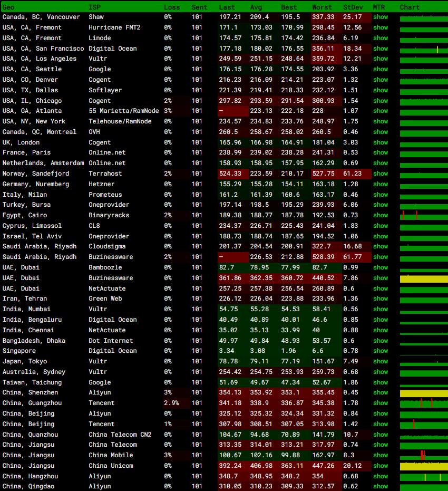Click the Avg column header
The image size is (448, 491).
click(256, 7)
